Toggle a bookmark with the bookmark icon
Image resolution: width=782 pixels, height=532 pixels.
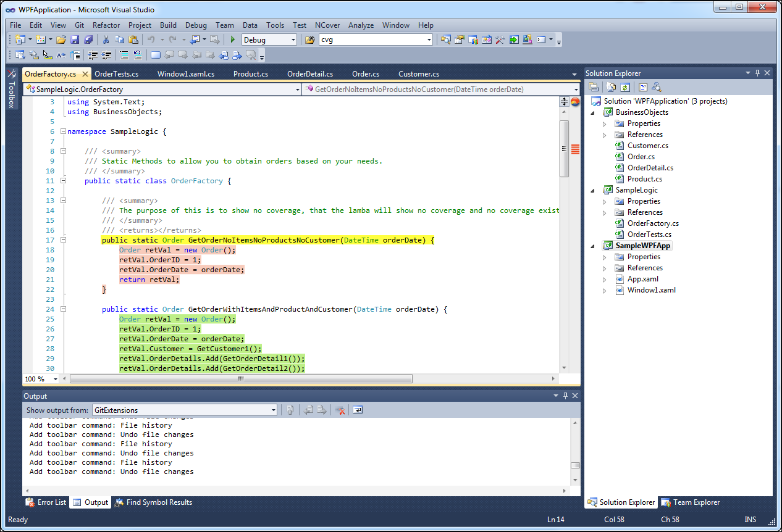155,55
